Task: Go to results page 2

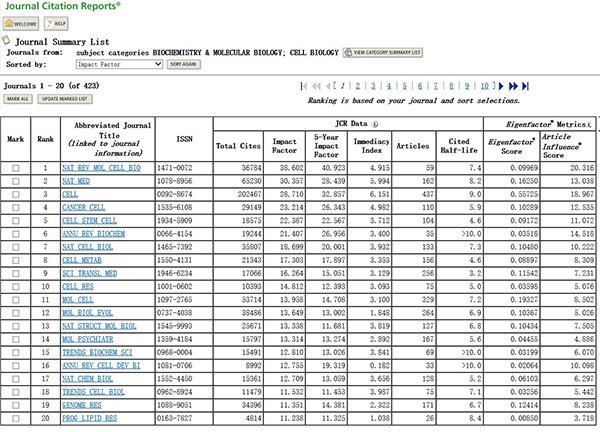Action: [357, 86]
